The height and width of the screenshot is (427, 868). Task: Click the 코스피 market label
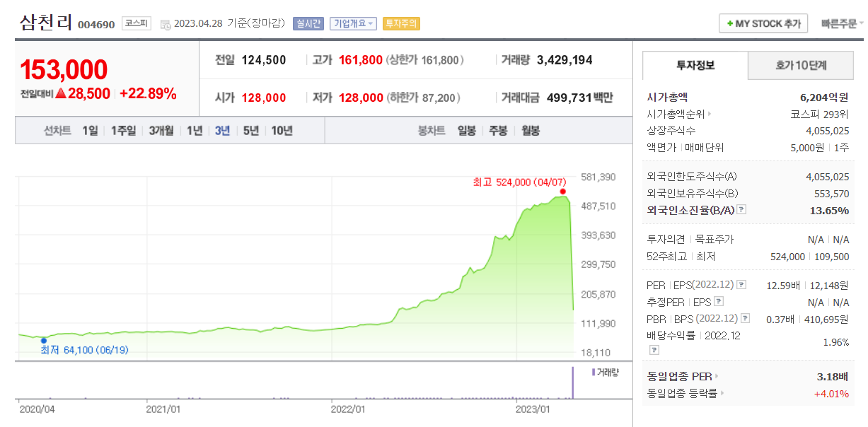click(136, 23)
